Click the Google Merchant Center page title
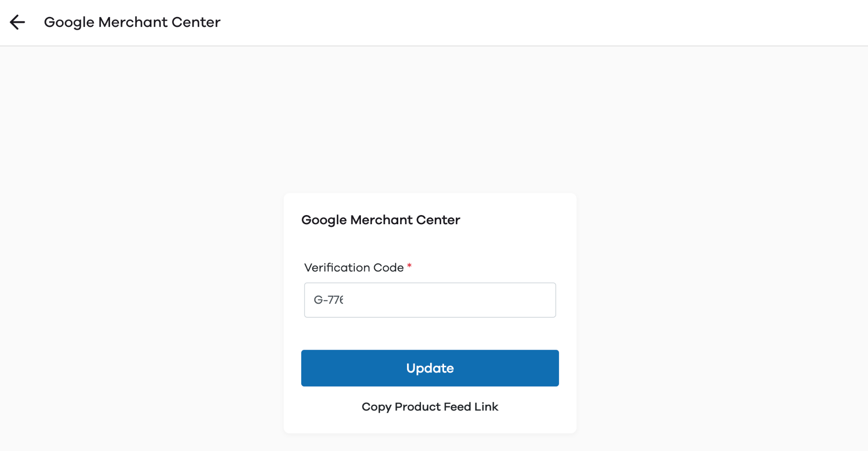The image size is (868, 451). (132, 22)
